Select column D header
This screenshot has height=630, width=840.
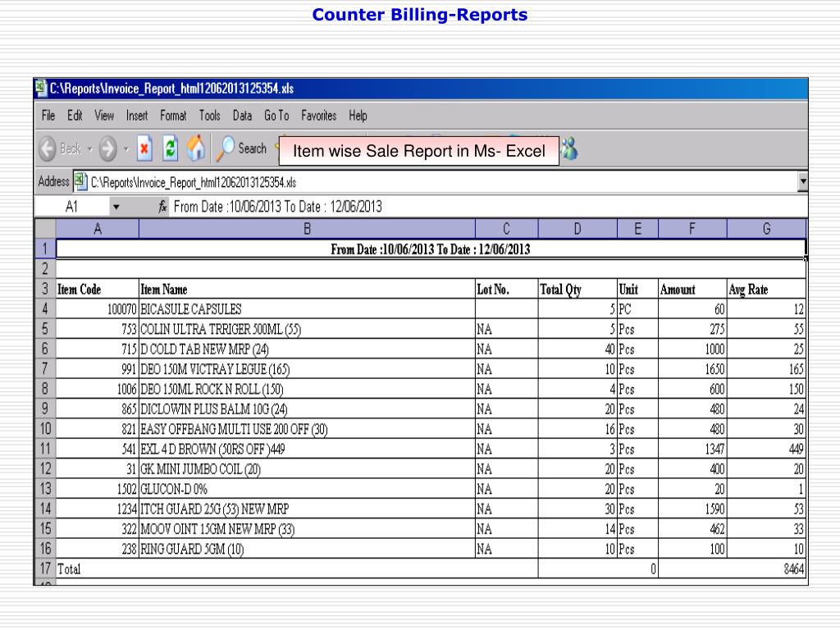point(577,229)
